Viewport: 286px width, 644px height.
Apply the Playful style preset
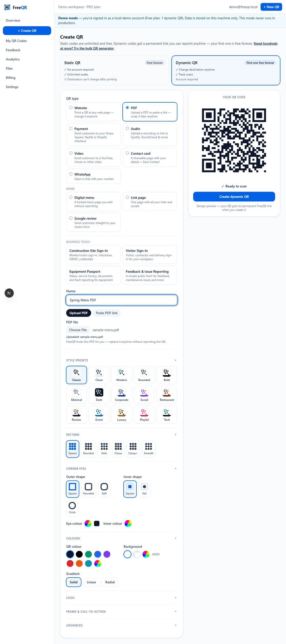[144, 415]
